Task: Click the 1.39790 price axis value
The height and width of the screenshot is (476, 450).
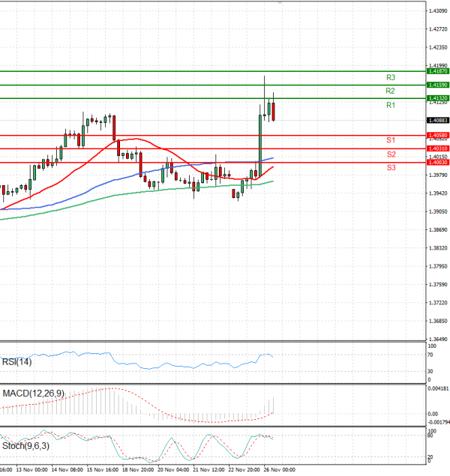Action: coord(438,175)
